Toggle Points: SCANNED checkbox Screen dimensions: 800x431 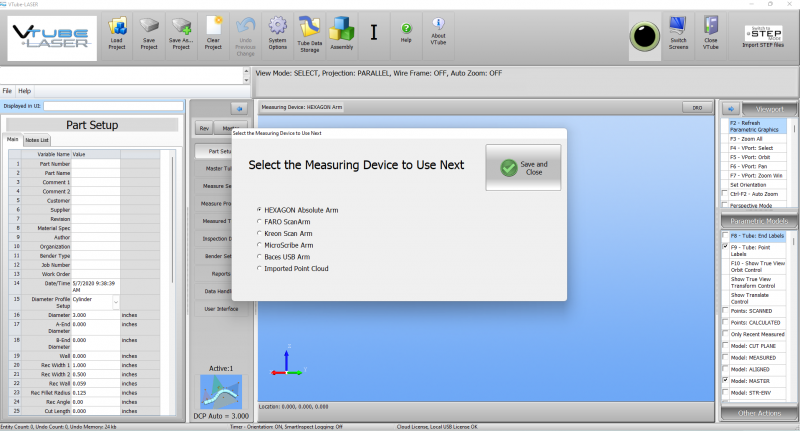[725, 311]
